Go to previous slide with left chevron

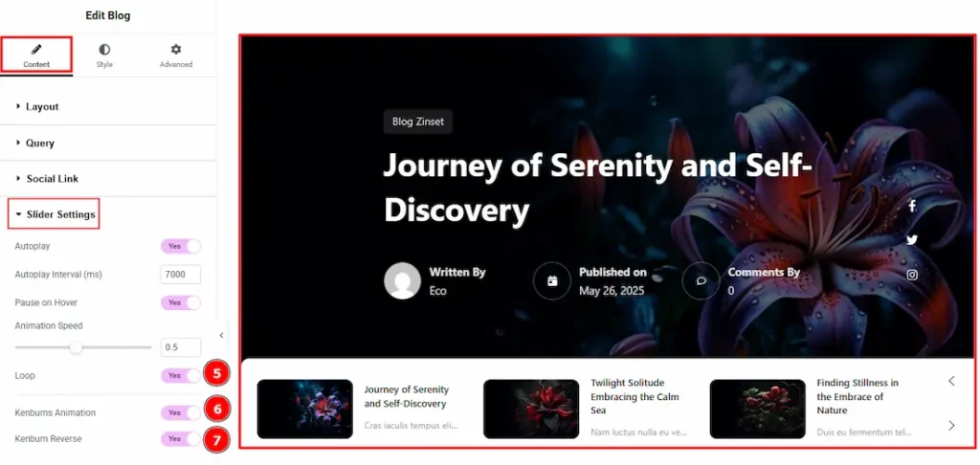tap(951, 381)
